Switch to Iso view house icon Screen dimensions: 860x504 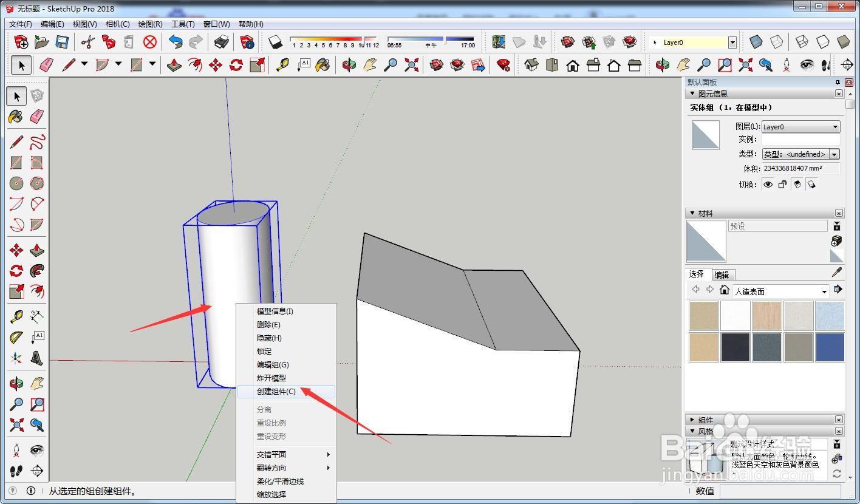[531, 64]
